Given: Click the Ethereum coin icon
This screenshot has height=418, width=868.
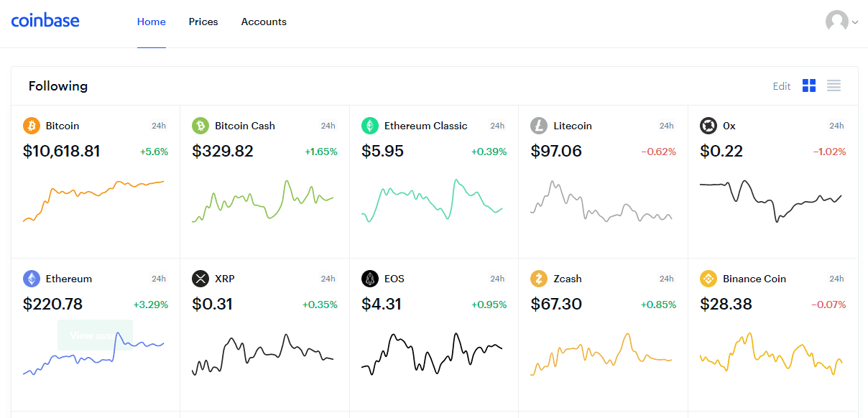Looking at the screenshot, I should coord(32,279).
